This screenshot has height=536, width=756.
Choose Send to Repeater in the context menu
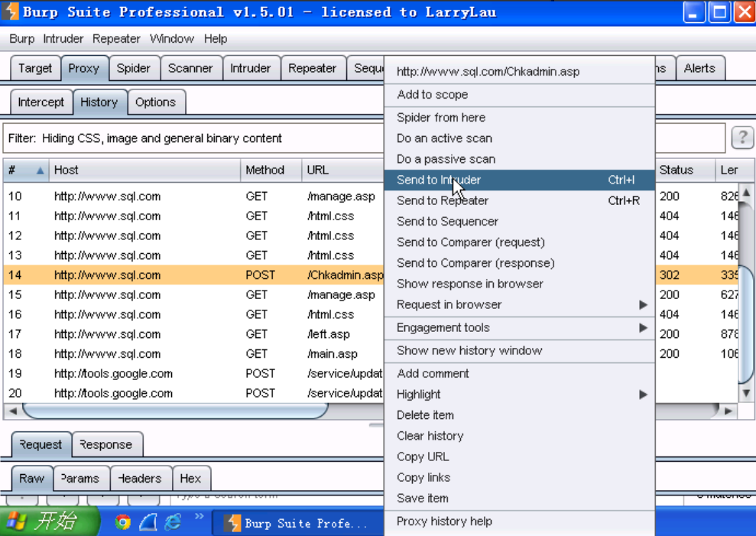point(519,200)
